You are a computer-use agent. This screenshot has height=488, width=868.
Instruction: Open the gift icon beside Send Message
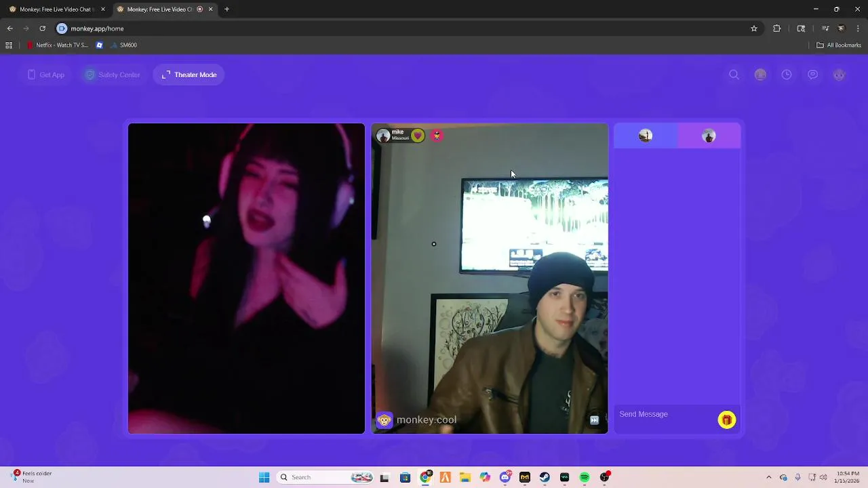pos(727,420)
